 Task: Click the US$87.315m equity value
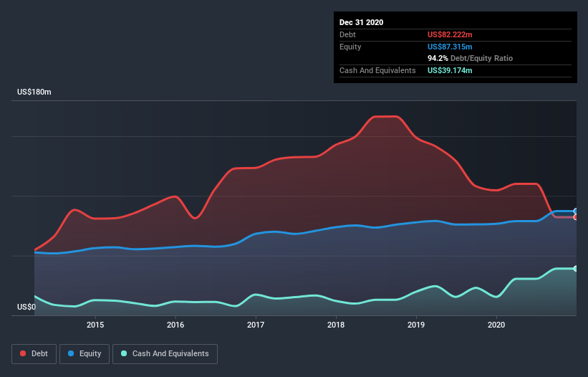(x=450, y=47)
